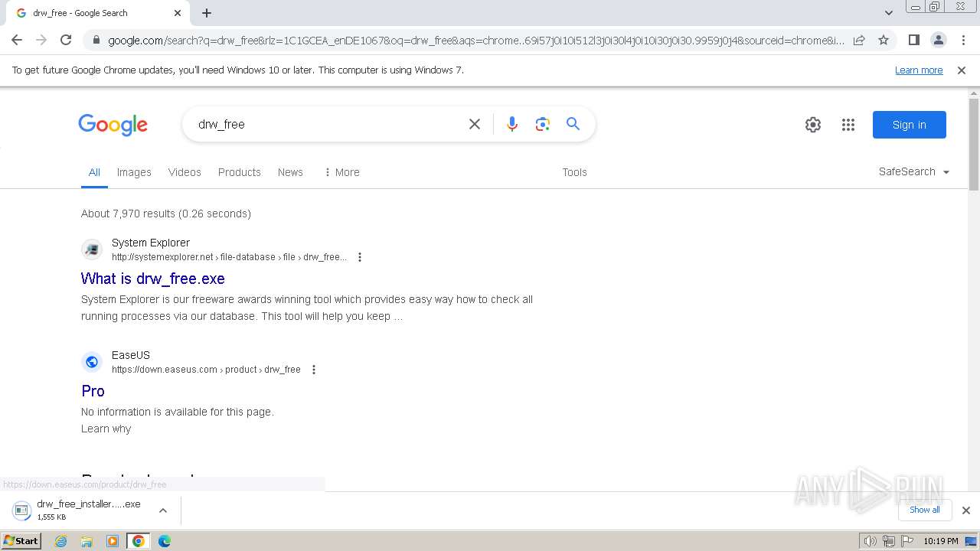980x551 pixels.
Task: Launch Internet Explorer from taskbar
Action: pos(61,541)
